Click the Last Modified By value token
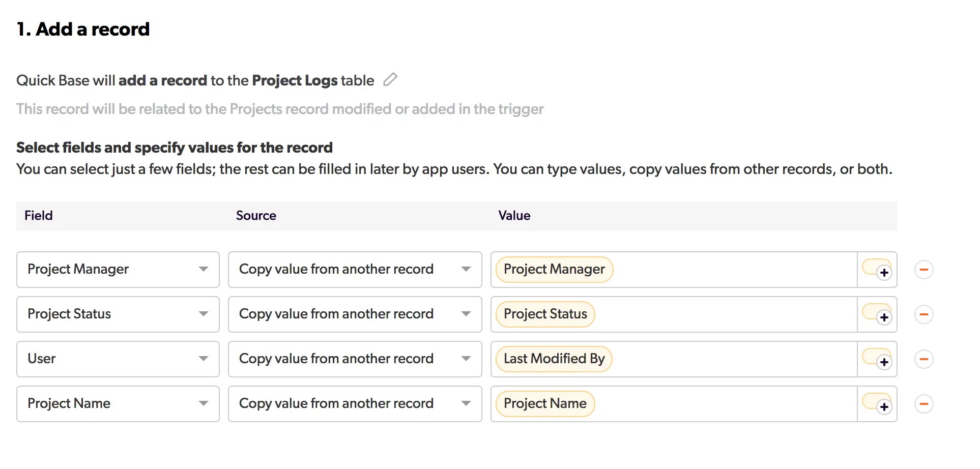This screenshot has height=469, width=980. (554, 359)
